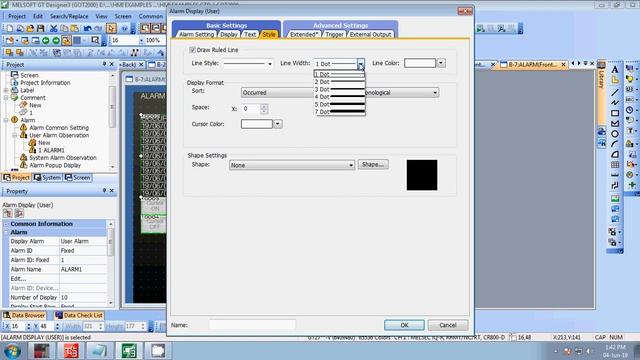Open the Data Check List tab
Viewport: 640px width, 360px height.
coord(79,315)
